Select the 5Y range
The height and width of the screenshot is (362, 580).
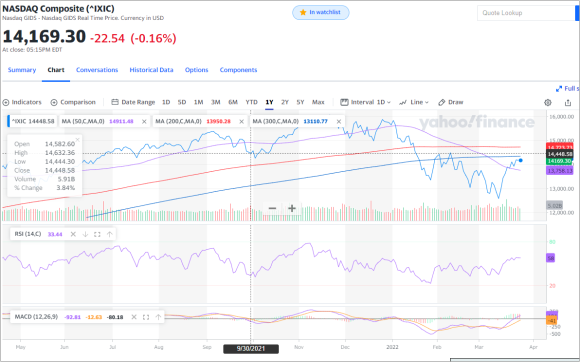point(300,102)
